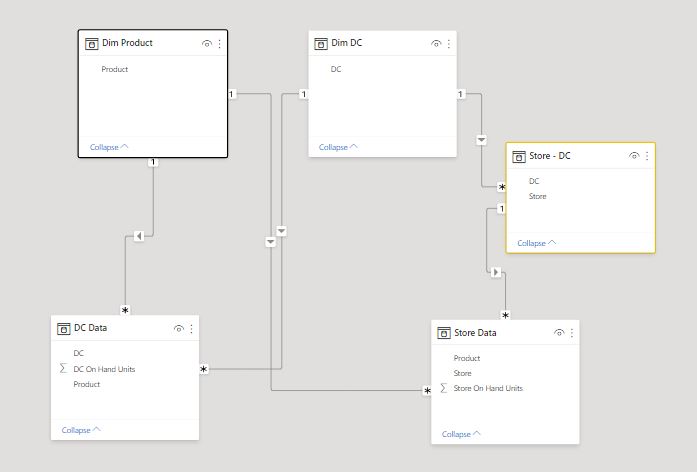Select filter arrow on Dim Product to DC Data relationship

point(139,236)
